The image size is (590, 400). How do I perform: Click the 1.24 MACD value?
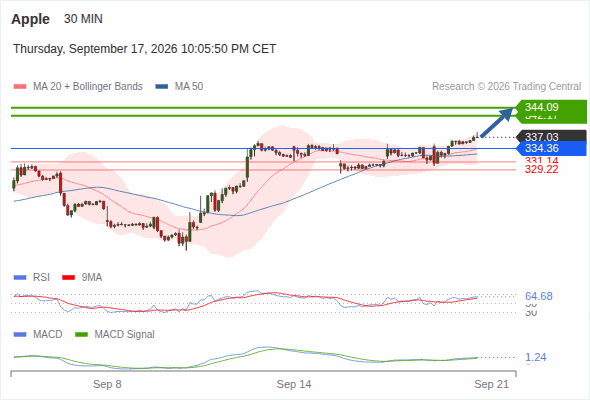pos(536,357)
